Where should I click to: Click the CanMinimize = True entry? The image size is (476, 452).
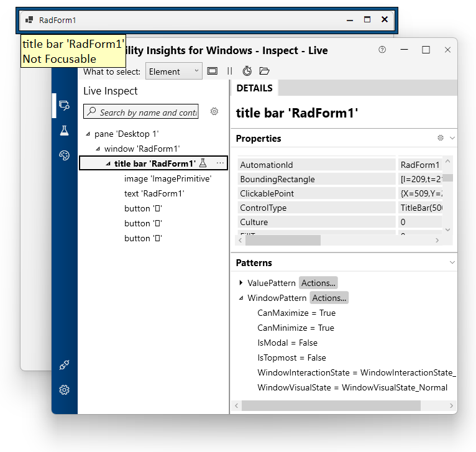(x=296, y=328)
